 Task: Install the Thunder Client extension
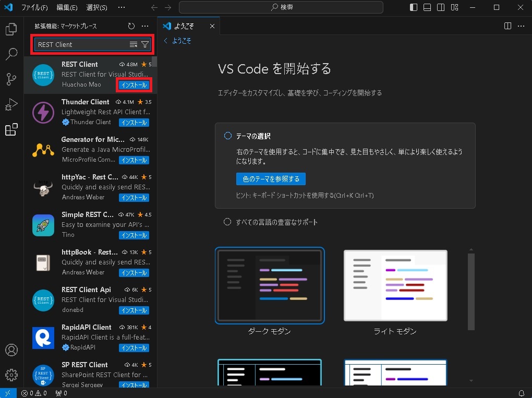coord(134,123)
